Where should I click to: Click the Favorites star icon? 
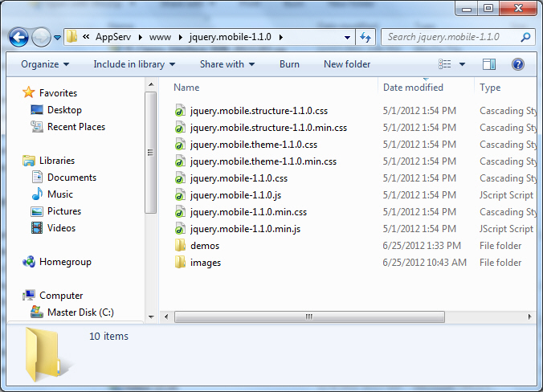(28, 92)
